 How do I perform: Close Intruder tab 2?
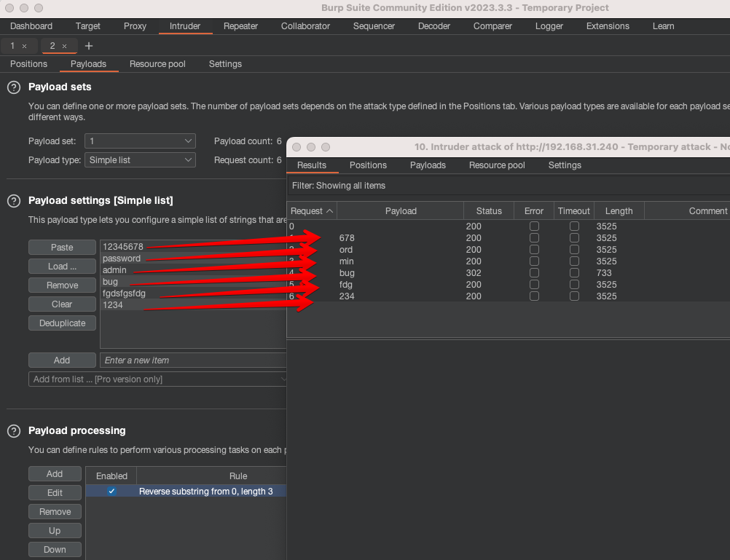[x=65, y=46]
